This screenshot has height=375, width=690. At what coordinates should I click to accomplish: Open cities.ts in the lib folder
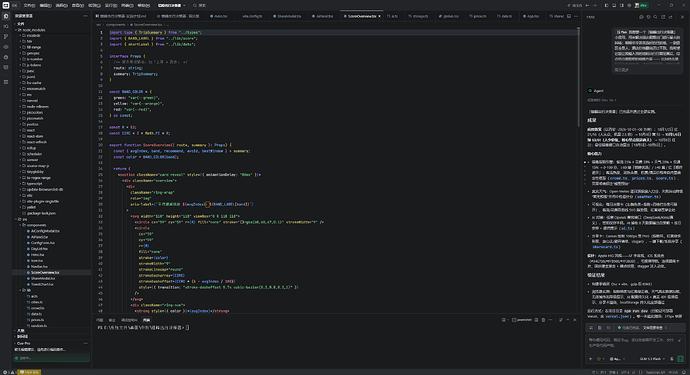(x=37, y=302)
